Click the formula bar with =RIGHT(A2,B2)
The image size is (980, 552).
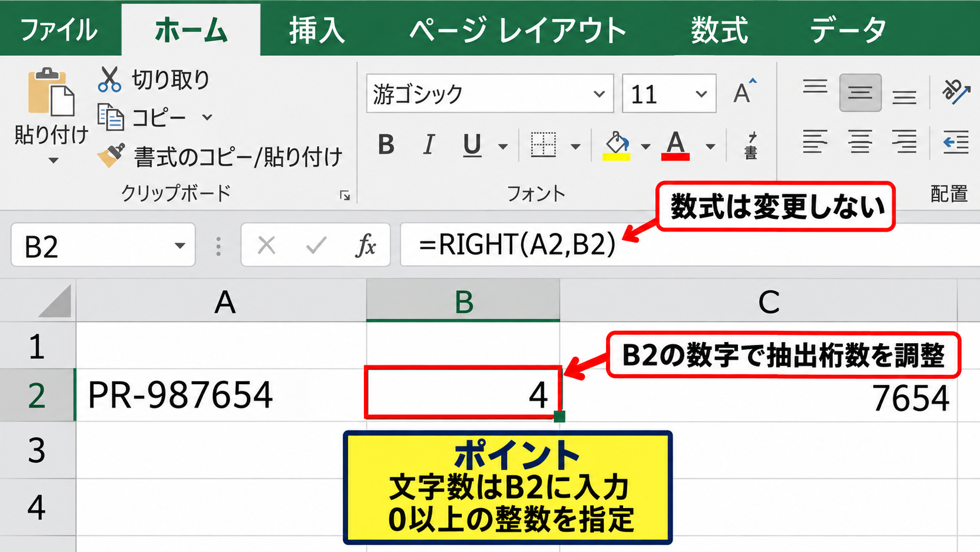coord(690,245)
